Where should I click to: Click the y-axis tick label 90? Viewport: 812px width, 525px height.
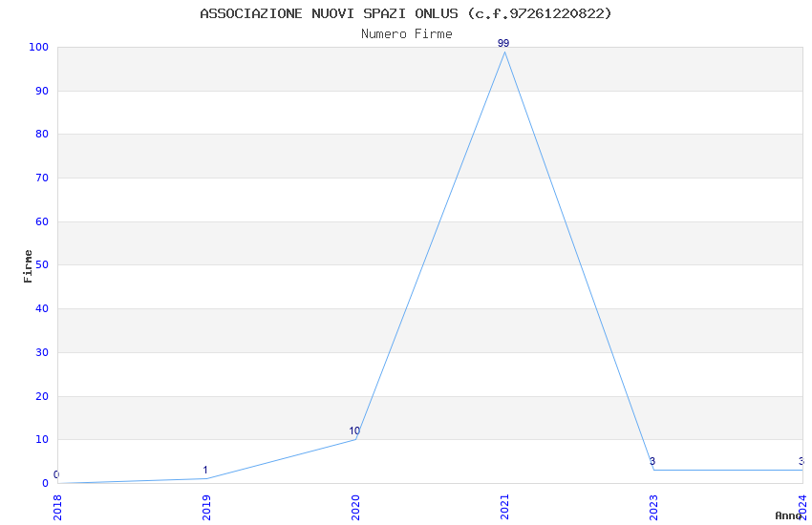pyautogui.click(x=41, y=91)
